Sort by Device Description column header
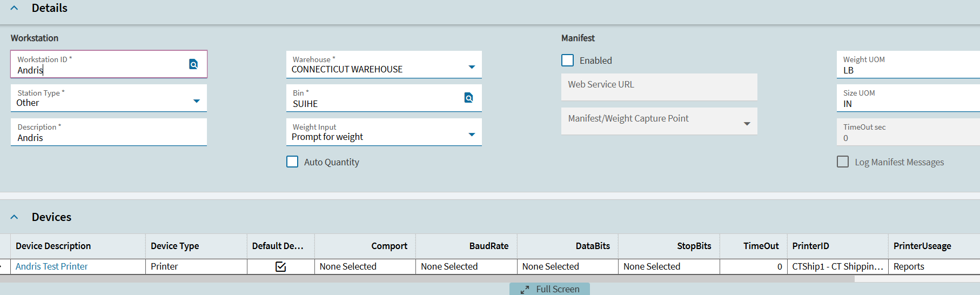Viewport: 980px width, 295px height. click(x=53, y=246)
